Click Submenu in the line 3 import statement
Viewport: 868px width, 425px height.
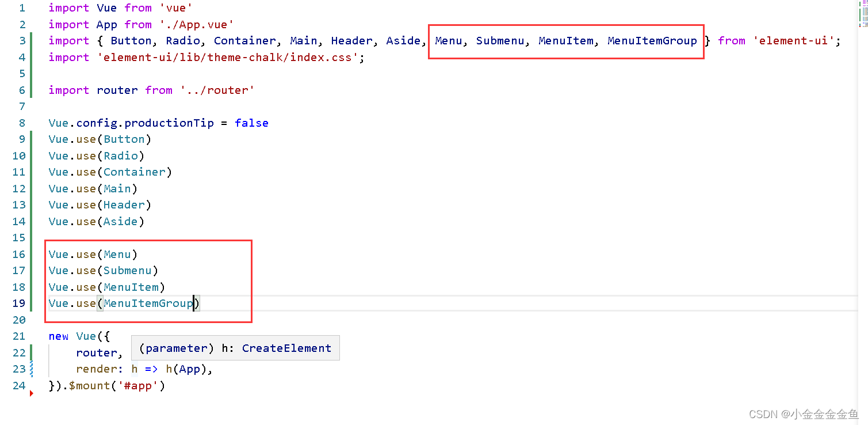click(500, 41)
